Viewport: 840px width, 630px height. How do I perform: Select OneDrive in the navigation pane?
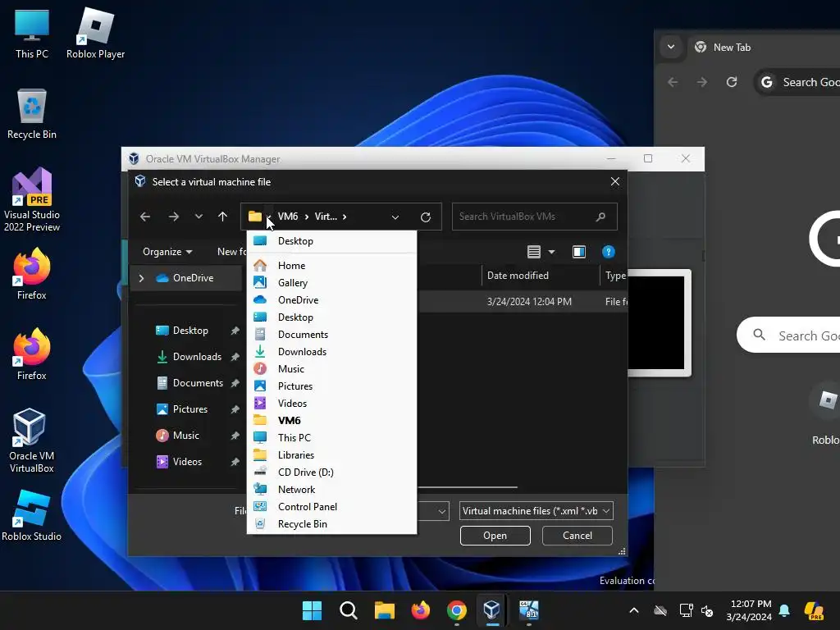(185, 278)
